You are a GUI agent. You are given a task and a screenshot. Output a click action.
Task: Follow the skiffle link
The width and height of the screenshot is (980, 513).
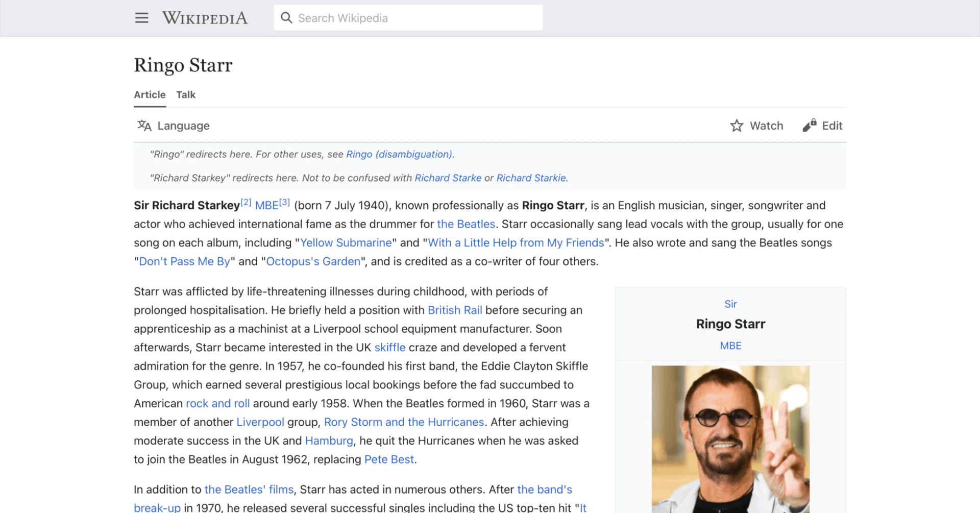pyautogui.click(x=390, y=347)
